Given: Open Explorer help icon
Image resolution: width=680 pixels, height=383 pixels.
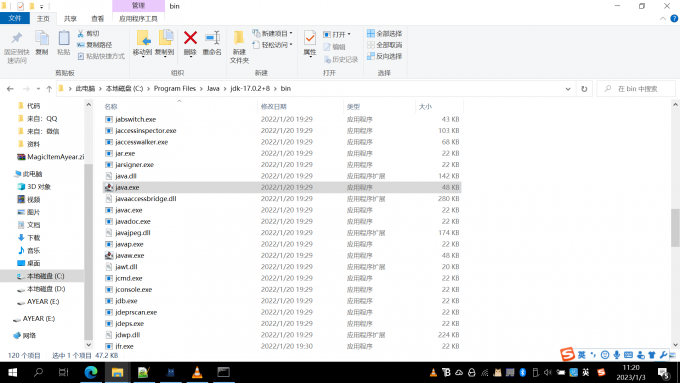Looking at the screenshot, I should tap(674, 18).
